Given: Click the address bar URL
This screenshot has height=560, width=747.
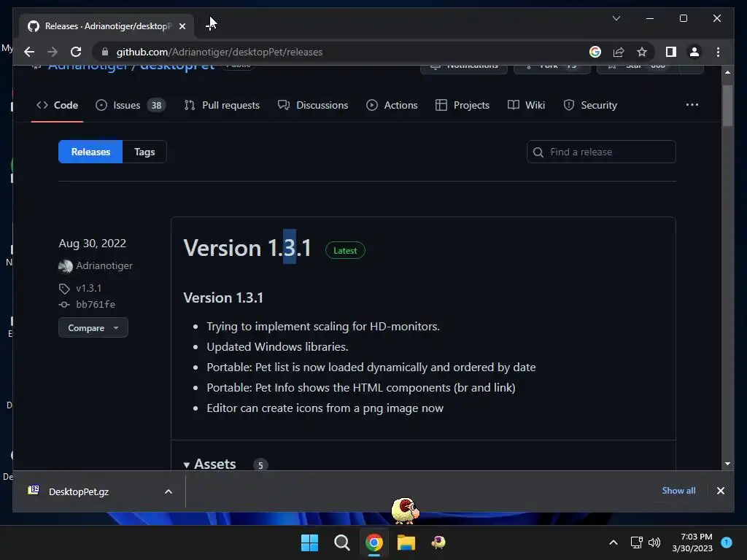Looking at the screenshot, I should pyautogui.click(x=220, y=52).
